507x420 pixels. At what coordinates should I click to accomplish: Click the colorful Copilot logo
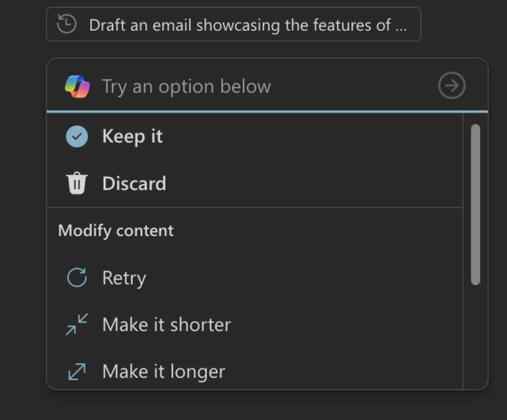[77, 87]
